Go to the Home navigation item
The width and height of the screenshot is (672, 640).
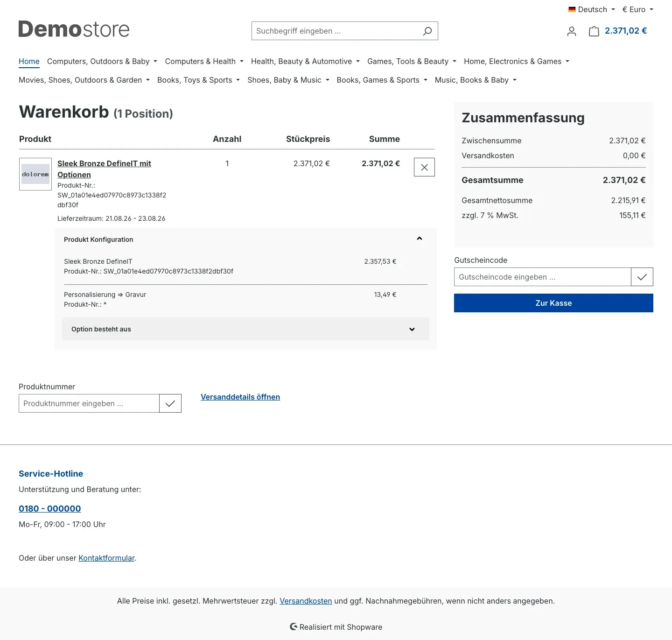29,61
